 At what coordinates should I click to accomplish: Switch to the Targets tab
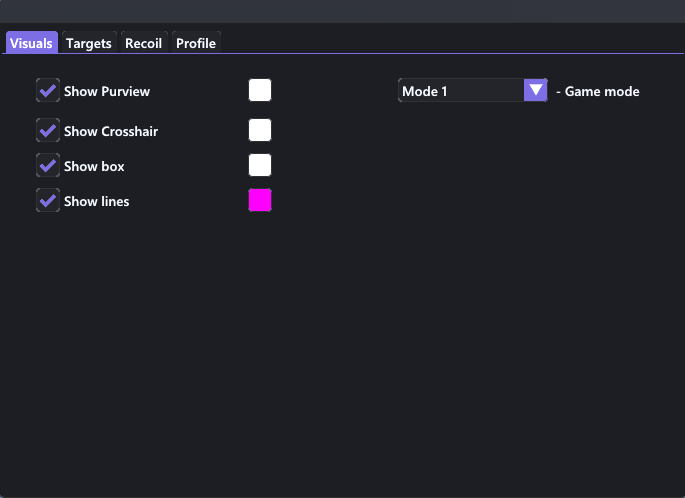point(89,43)
